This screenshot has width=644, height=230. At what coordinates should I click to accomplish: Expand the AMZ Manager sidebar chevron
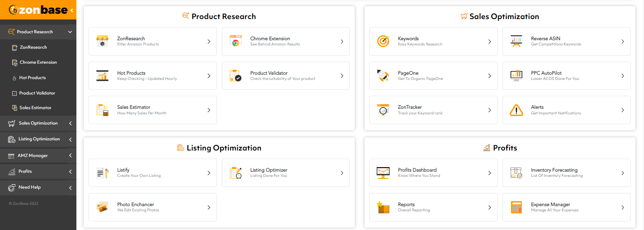click(70, 155)
